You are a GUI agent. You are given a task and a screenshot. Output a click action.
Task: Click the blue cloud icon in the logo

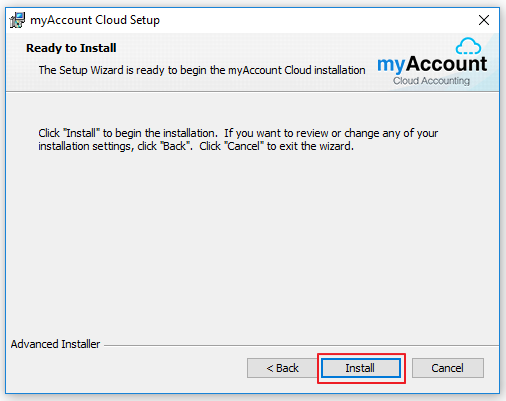tap(468, 46)
